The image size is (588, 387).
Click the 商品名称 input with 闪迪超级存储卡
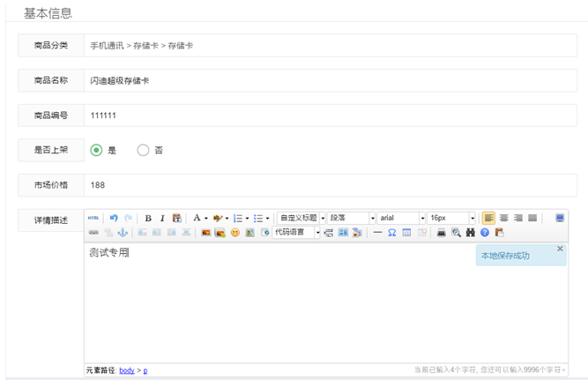pos(331,80)
